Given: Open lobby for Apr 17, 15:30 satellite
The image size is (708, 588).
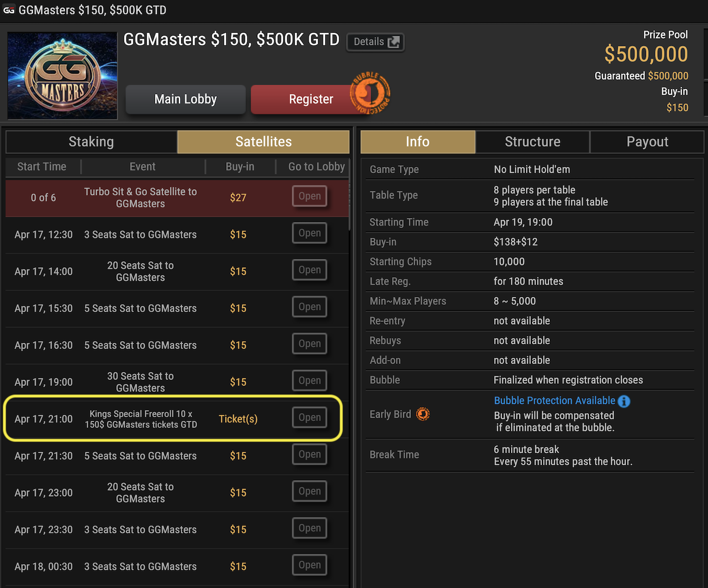Looking at the screenshot, I should (310, 307).
